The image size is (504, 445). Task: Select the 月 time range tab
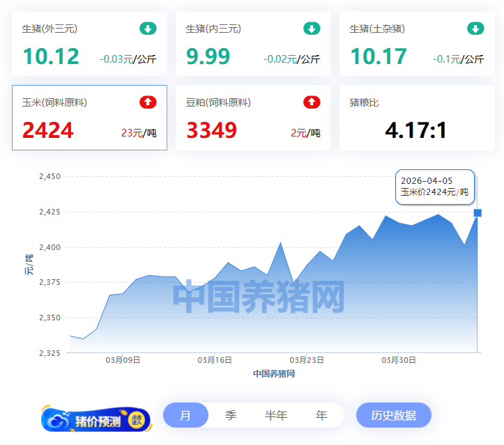tap(185, 415)
